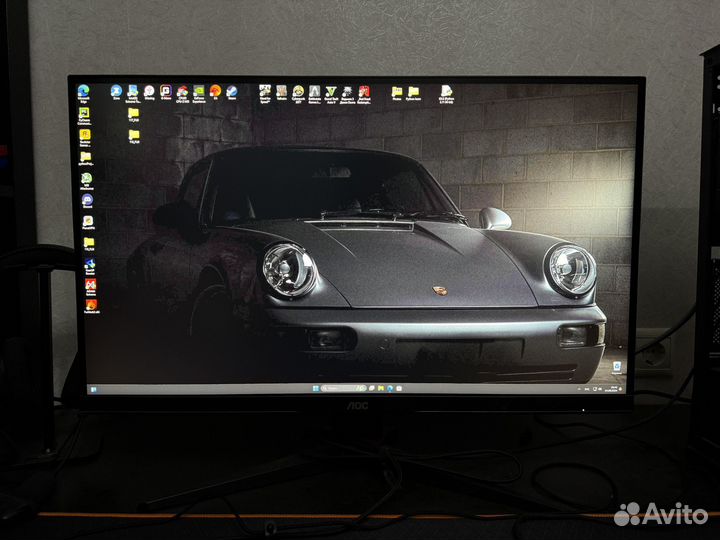This screenshot has width=720, height=540.
Task: Open the Discord desktop shortcut
Action: tap(87, 202)
